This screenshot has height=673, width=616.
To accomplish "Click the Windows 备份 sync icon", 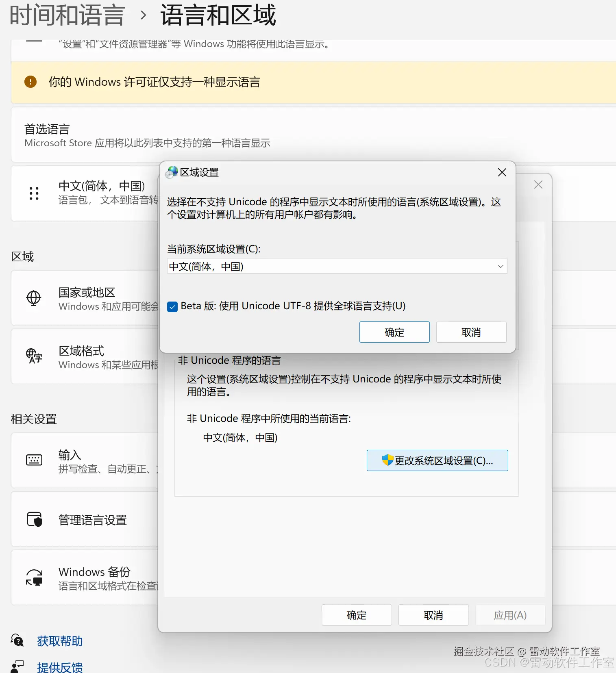I will [35, 577].
